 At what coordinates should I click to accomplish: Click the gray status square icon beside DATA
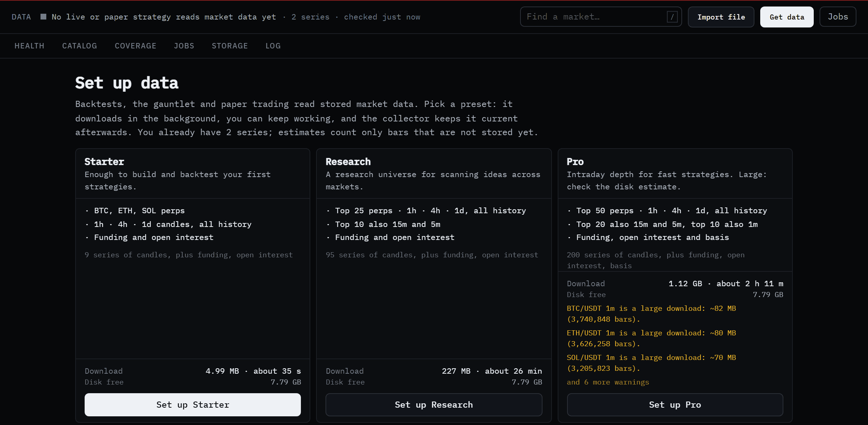pos(43,17)
